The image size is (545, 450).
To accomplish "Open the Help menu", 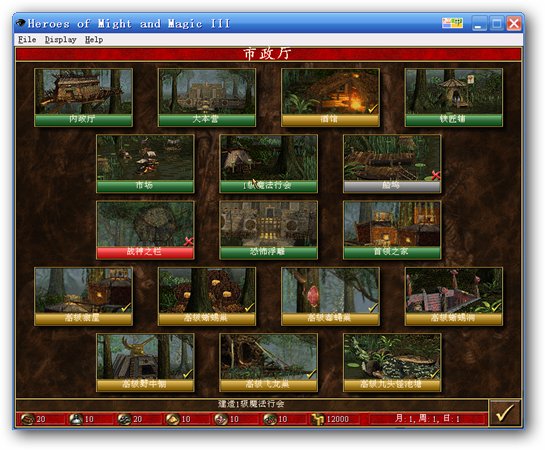I will [x=94, y=40].
